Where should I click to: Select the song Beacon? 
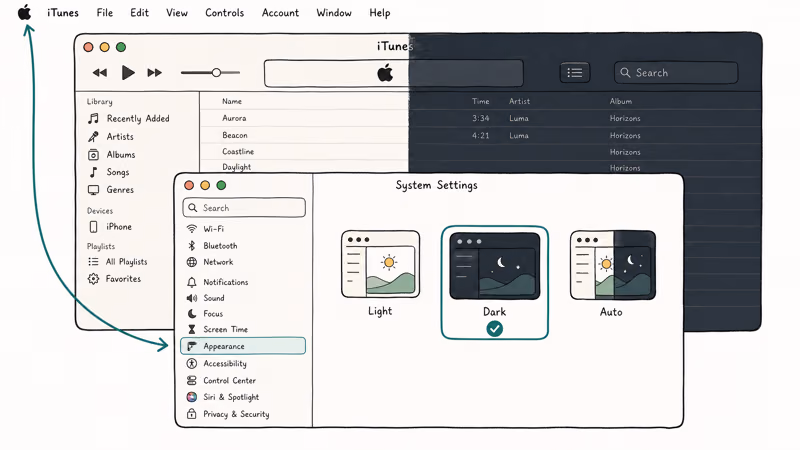coord(235,135)
